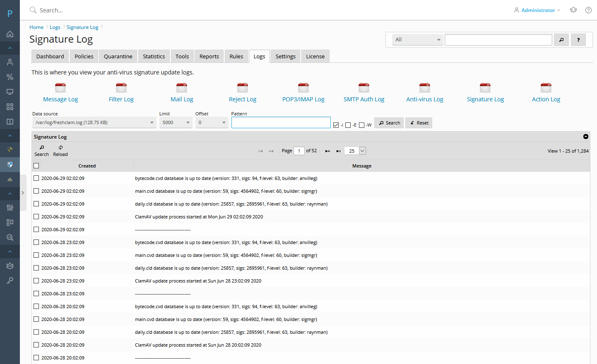This screenshot has height=364, width=597.
Task: Open the SMTP Auth Log calendar icon
Action: point(364,87)
